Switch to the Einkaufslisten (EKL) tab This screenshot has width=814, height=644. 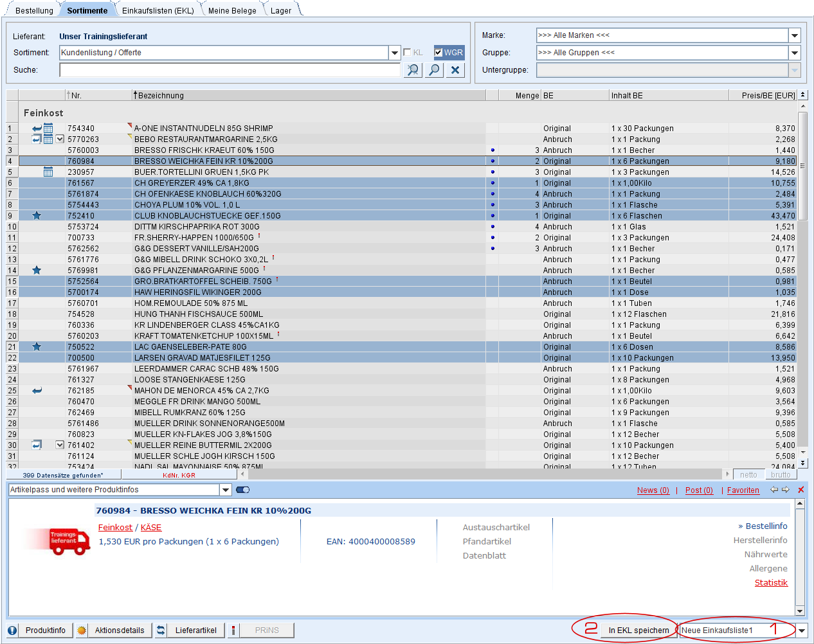tap(158, 10)
